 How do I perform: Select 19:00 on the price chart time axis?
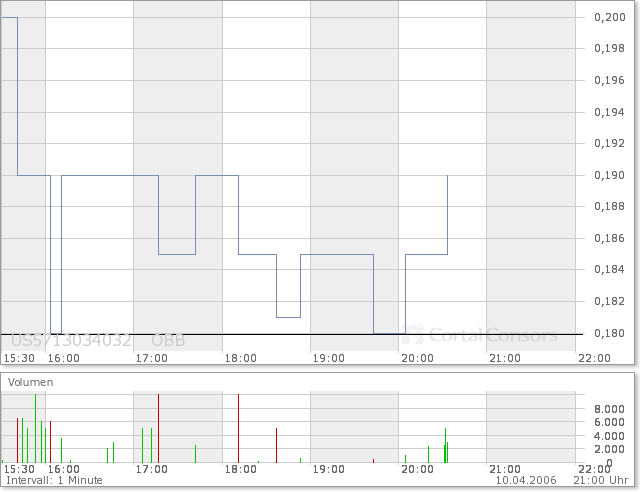tap(329, 358)
